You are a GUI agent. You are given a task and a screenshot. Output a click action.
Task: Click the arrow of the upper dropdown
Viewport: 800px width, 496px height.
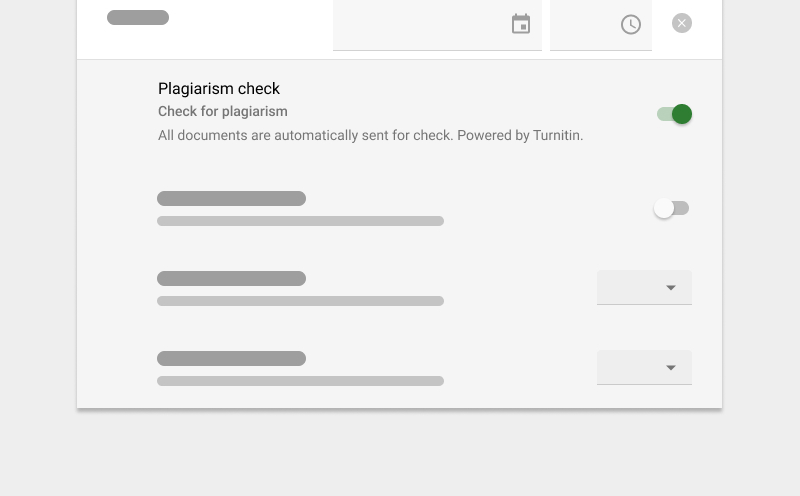[671, 288]
